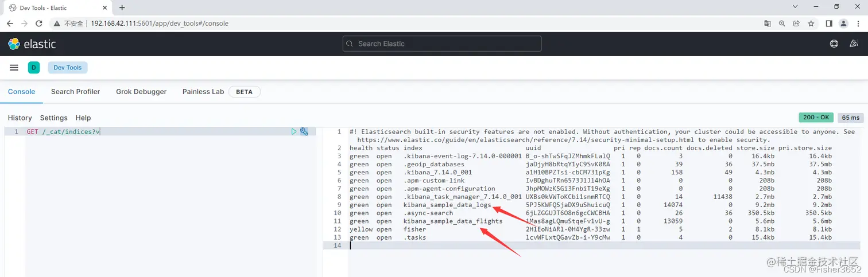Viewport: 868px width, 277px height.
Task: Click the .async-search index name
Action: point(428,213)
